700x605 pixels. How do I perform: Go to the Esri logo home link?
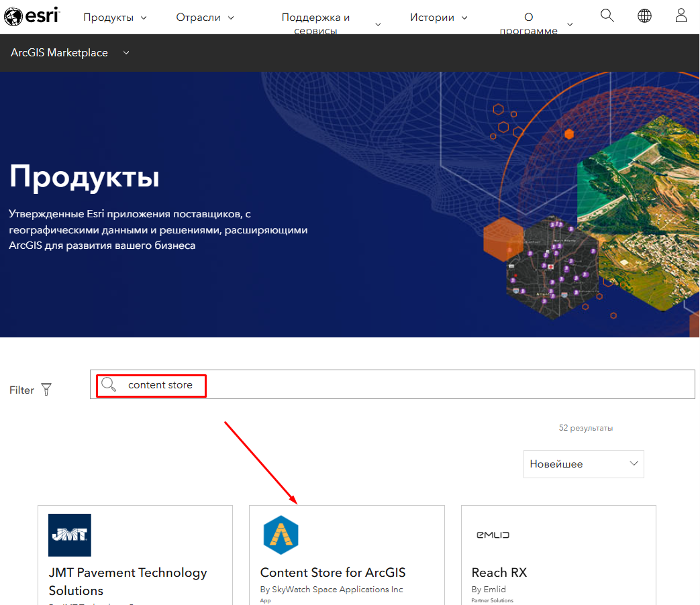[x=32, y=17]
